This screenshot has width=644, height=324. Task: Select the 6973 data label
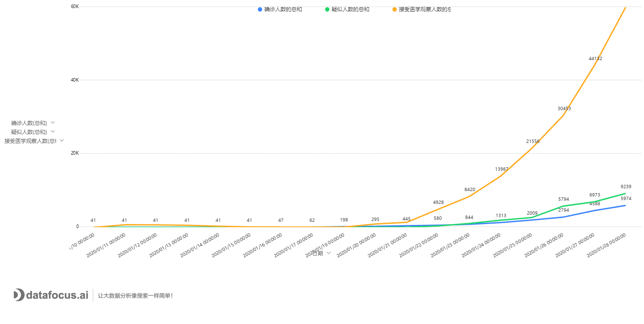point(595,195)
